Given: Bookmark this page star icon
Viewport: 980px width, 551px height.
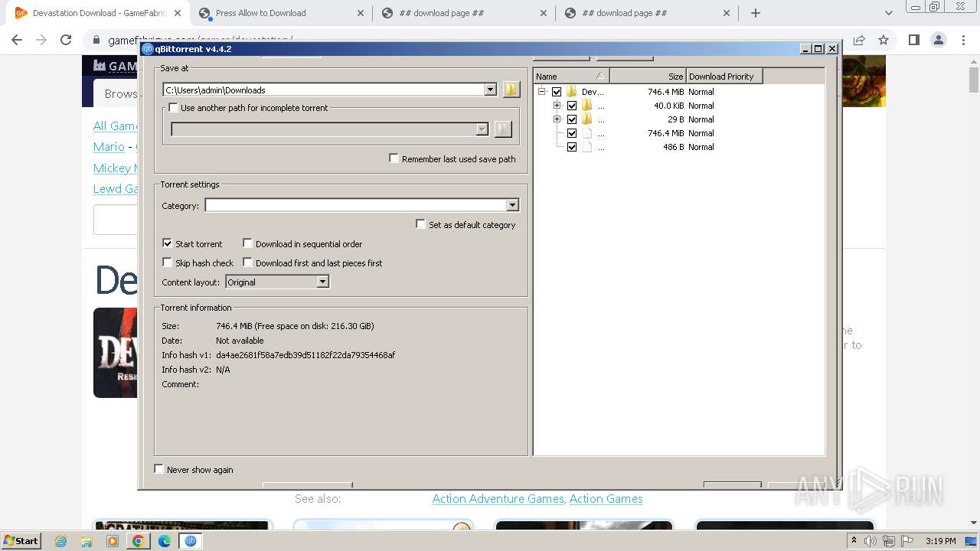Looking at the screenshot, I should [884, 40].
